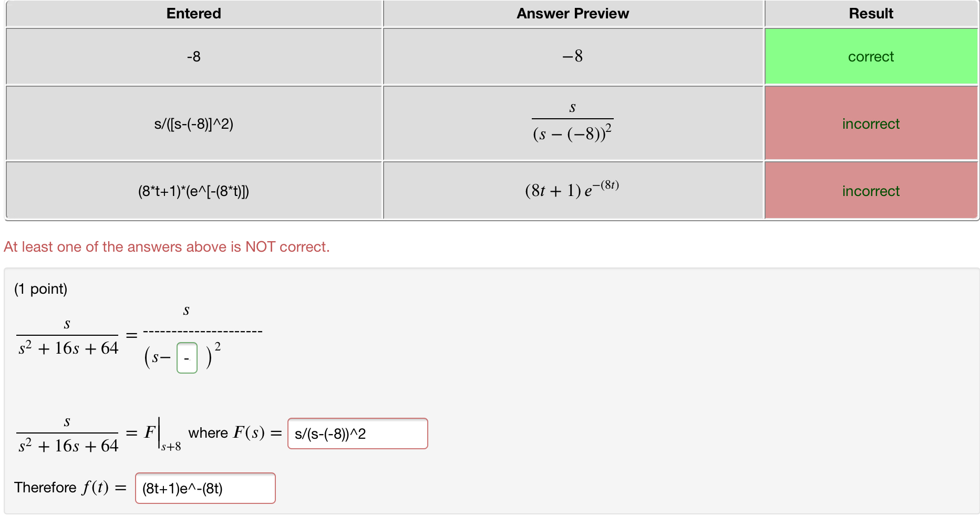Click the first red "incorrect" result cell

pos(870,123)
